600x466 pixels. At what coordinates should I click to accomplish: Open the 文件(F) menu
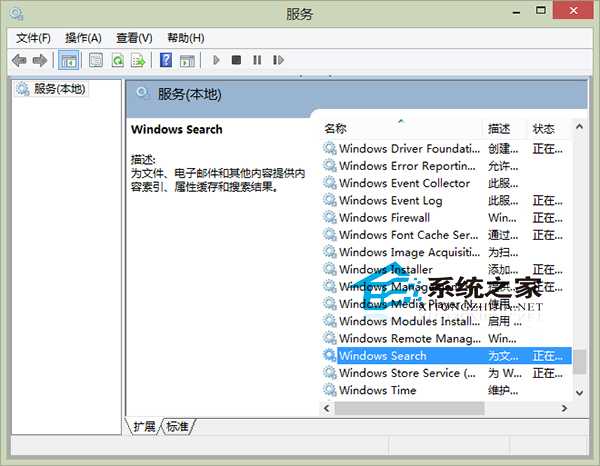click(33, 38)
